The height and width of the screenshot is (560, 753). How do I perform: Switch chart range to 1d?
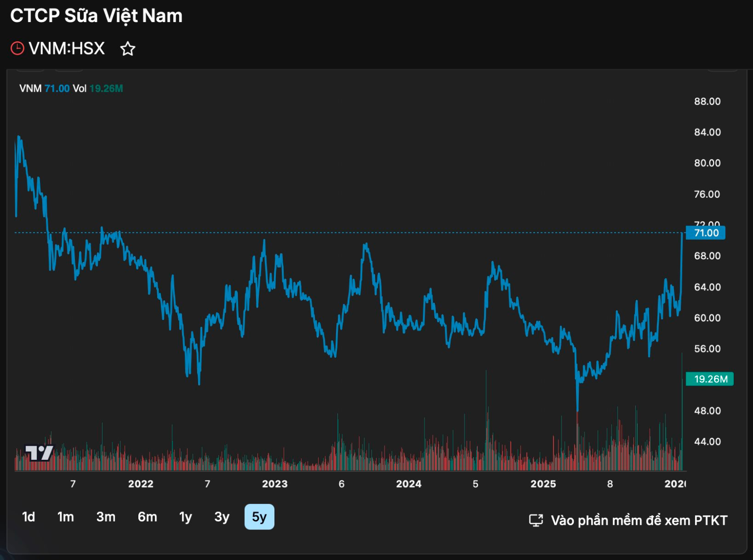[28, 517]
